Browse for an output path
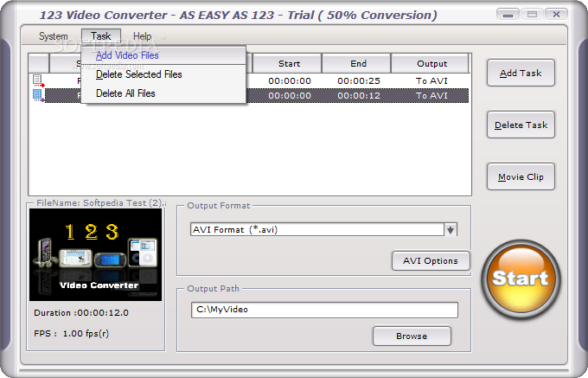Screen dimensions: 588x378 [x=412, y=336]
